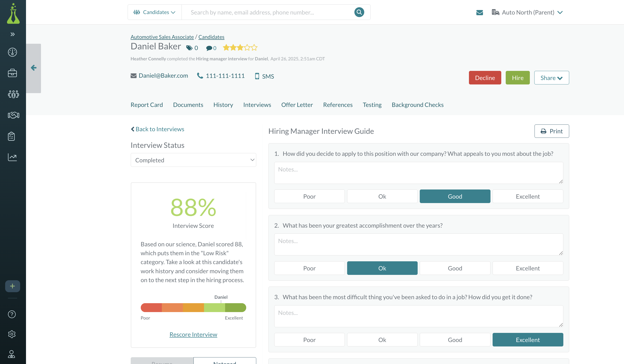Viewport: 624px width, 364px height.
Task: Open the dashboard gauge sidebar icon
Action: click(12, 52)
